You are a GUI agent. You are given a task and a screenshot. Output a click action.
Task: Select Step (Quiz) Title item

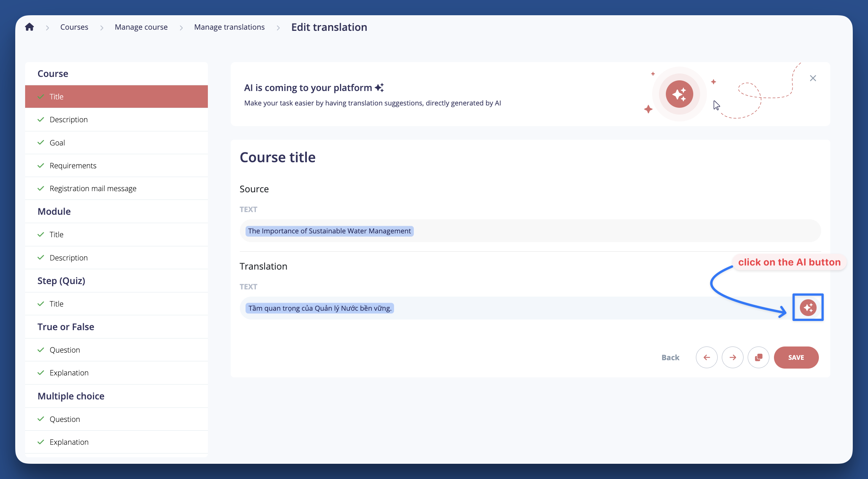(116, 304)
